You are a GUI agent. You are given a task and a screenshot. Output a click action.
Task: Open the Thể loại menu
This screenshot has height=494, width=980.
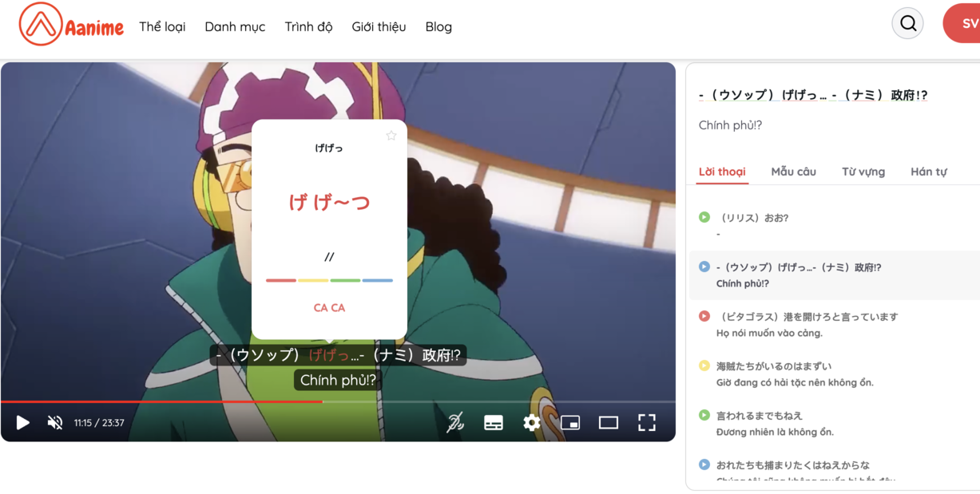[x=162, y=26]
